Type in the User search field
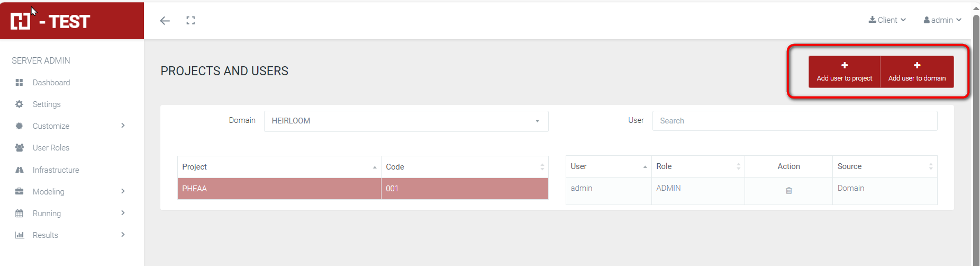Image resolution: width=980 pixels, height=266 pixels. coord(794,121)
